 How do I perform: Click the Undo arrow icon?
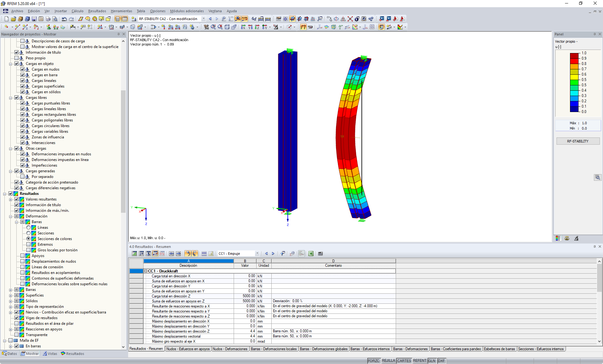[x=64, y=19]
